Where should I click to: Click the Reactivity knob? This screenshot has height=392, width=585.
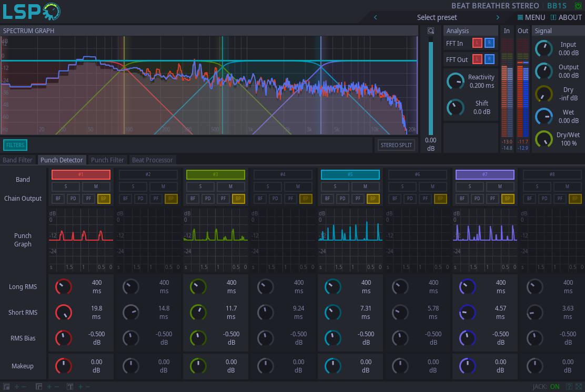455,81
